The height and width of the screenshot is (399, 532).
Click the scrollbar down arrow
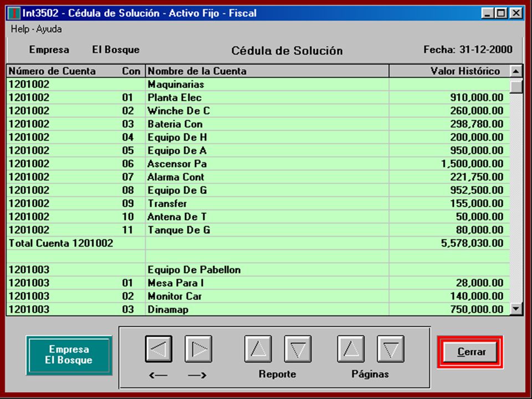pos(516,309)
